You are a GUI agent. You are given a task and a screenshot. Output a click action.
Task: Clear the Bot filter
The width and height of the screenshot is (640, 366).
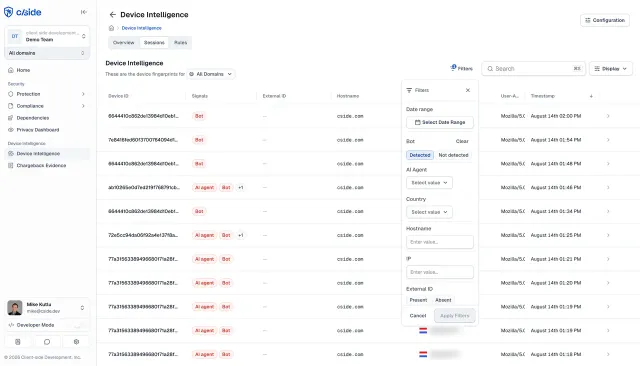462,141
